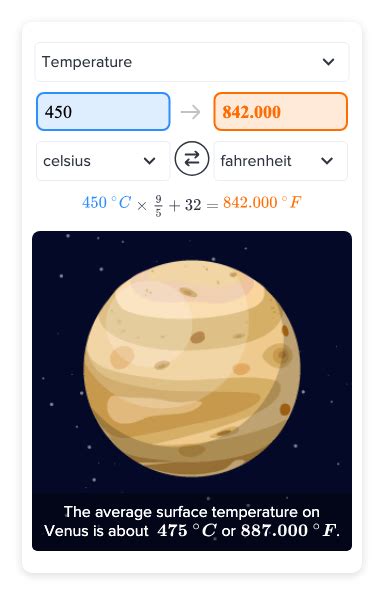Click the 887.000 °F value in caption
The image size is (384, 595).
point(289,530)
